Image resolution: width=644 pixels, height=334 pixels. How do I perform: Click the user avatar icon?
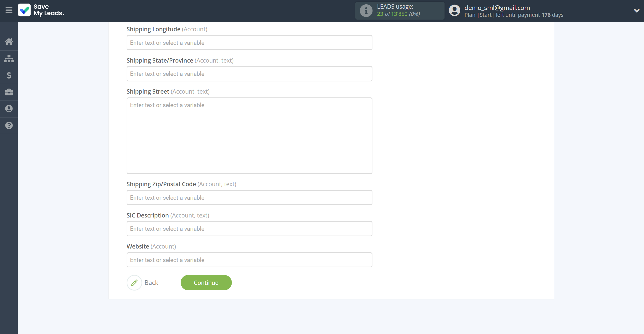pyautogui.click(x=454, y=11)
